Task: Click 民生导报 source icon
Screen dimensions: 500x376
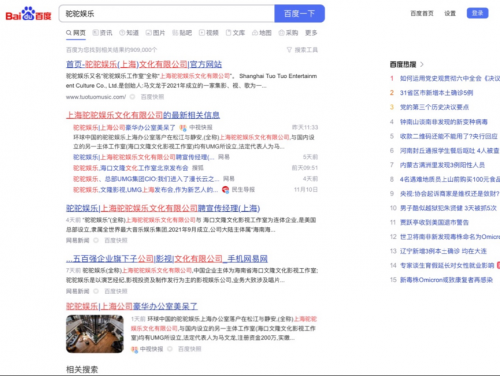Action: [x=226, y=190]
